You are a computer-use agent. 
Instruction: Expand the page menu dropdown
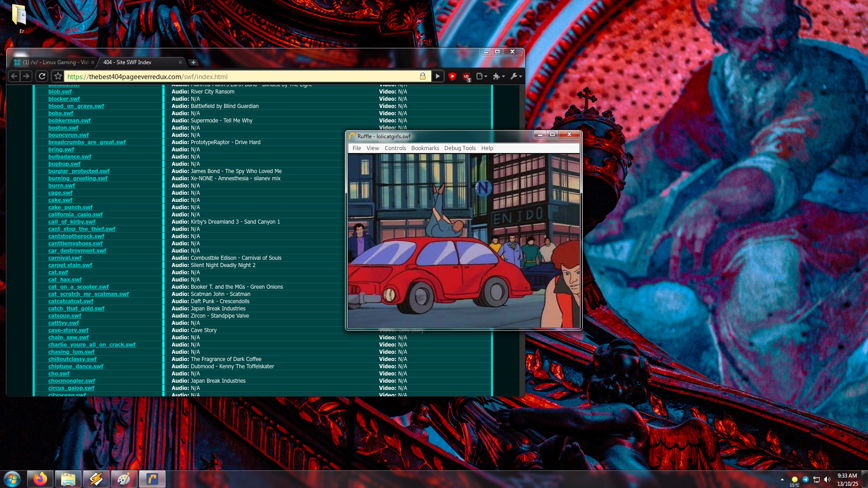click(482, 76)
